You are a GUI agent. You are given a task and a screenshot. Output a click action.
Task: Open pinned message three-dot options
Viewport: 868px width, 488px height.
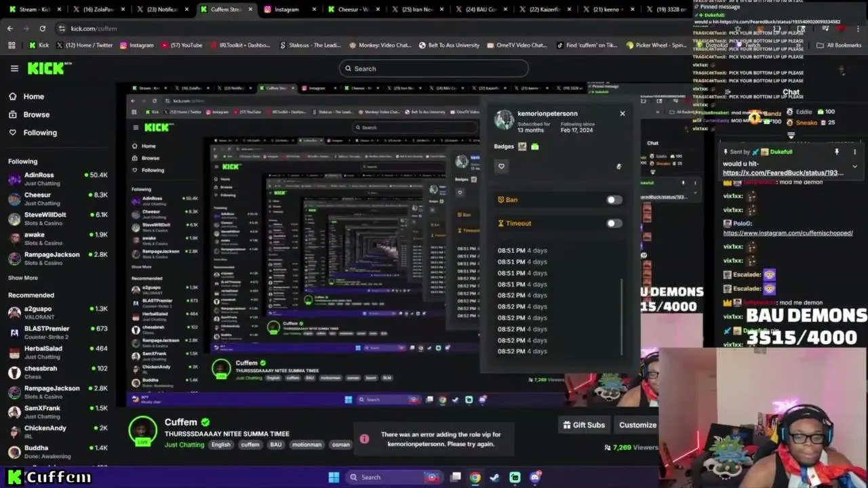854,152
